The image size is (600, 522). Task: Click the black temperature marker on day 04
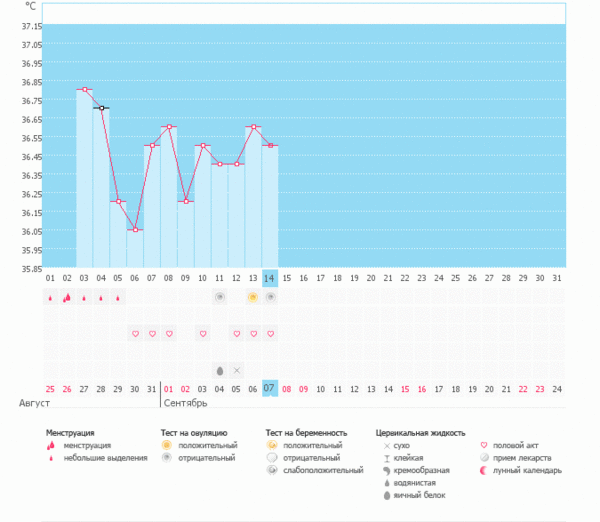[x=101, y=107]
